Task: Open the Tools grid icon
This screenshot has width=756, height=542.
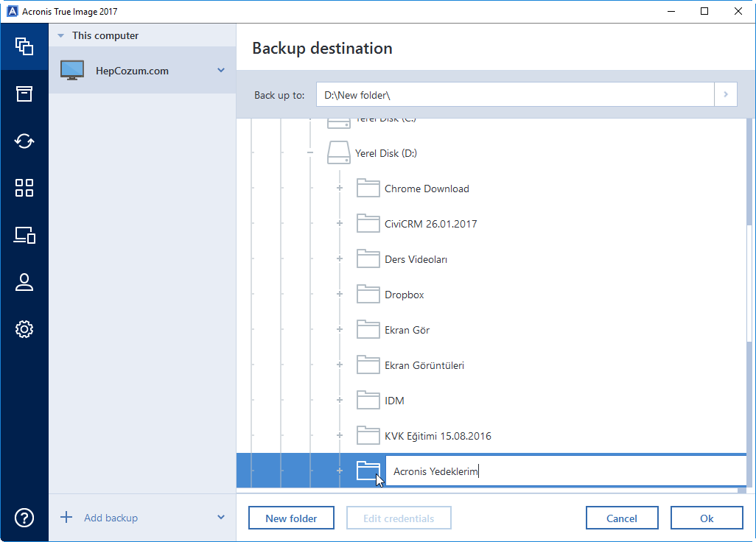Action: pyautogui.click(x=24, y=188)
